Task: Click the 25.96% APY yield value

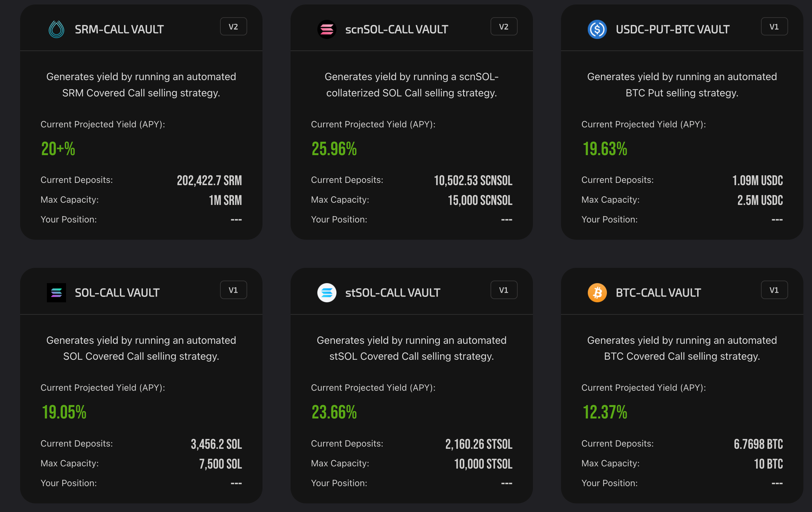Action: point(334,149)
